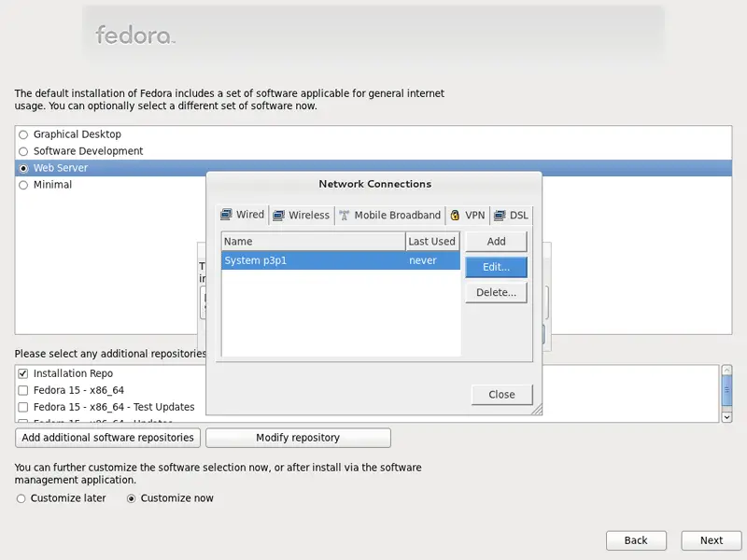Image resolution: width=747 pixels, height=560 pixels.
Task: Open the Mobile Broadband tab label
Action: (398, 216)
